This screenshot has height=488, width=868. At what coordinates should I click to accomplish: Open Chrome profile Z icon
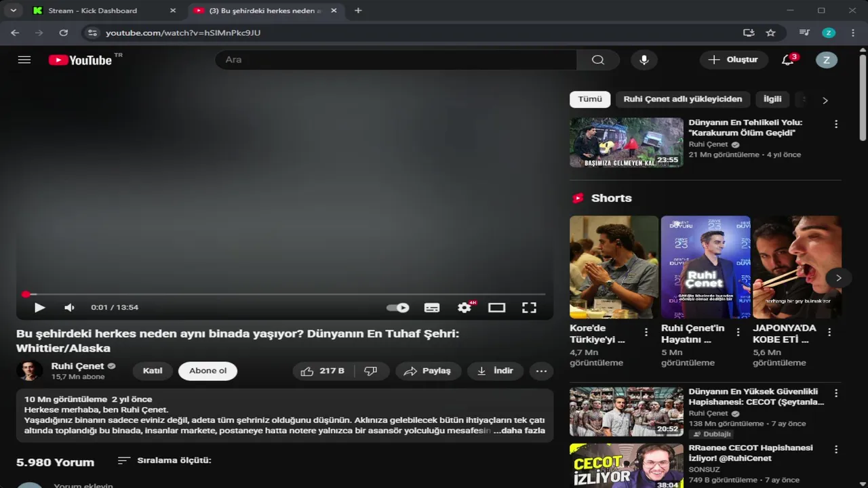[x=829, y=33]
